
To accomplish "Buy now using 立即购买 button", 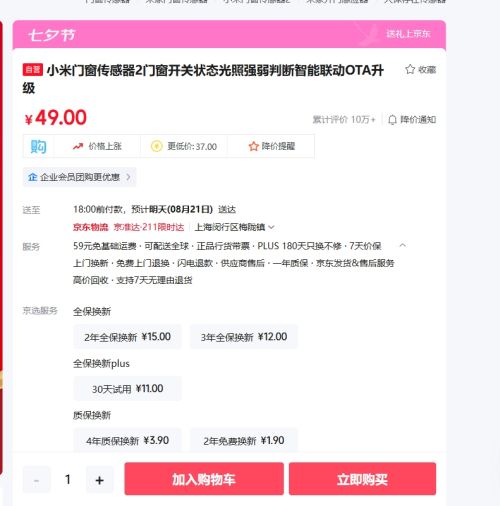I will tap(362, 479).
